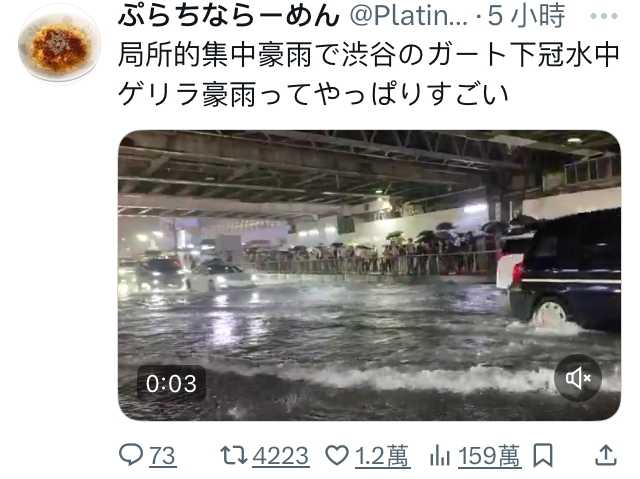This screenshot has width=640, height=479.
Task: Click the 0:03 video duration badge
Action: point(171,384)
